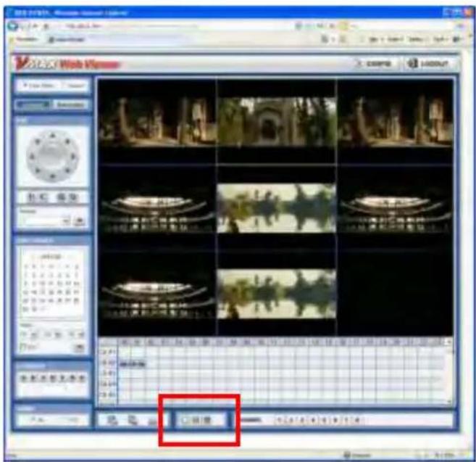476x462 pixels.
Task: Click the recorded segment on the second timeline row
Action: 133,363
